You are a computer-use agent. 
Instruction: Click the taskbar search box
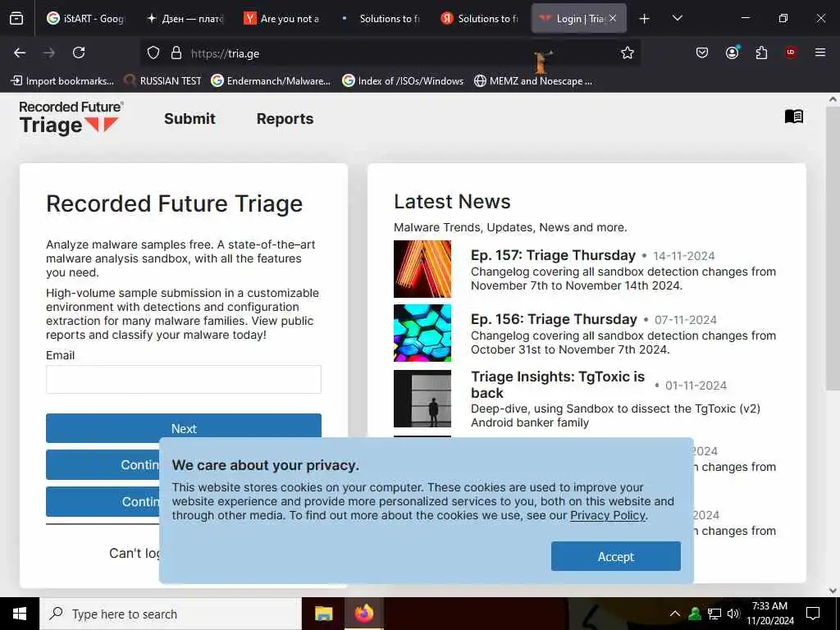tap(171, 614)
